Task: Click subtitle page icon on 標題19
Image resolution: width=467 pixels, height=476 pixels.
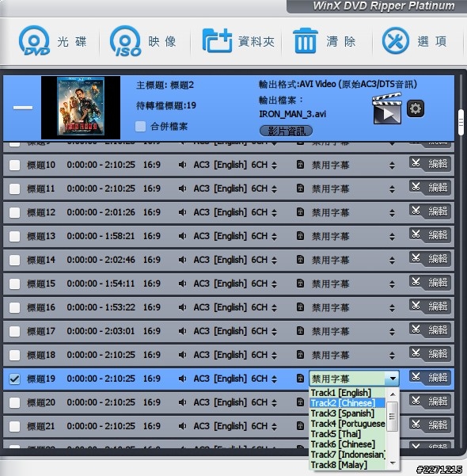Action: pos(300,379)
